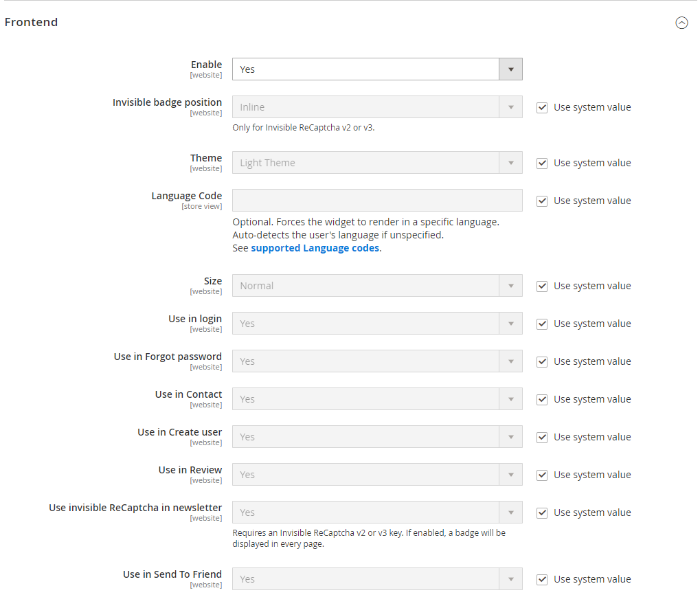700x608 pixels.
Task: Uncheck Use system value for Use in Review
Action: (542, 475)
